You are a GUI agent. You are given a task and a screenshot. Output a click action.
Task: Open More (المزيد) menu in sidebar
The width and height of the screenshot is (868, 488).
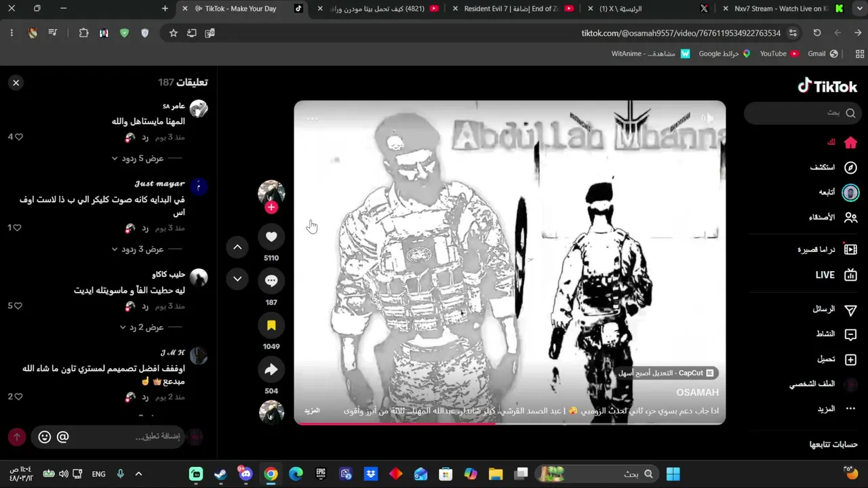(x=837, y=409)
